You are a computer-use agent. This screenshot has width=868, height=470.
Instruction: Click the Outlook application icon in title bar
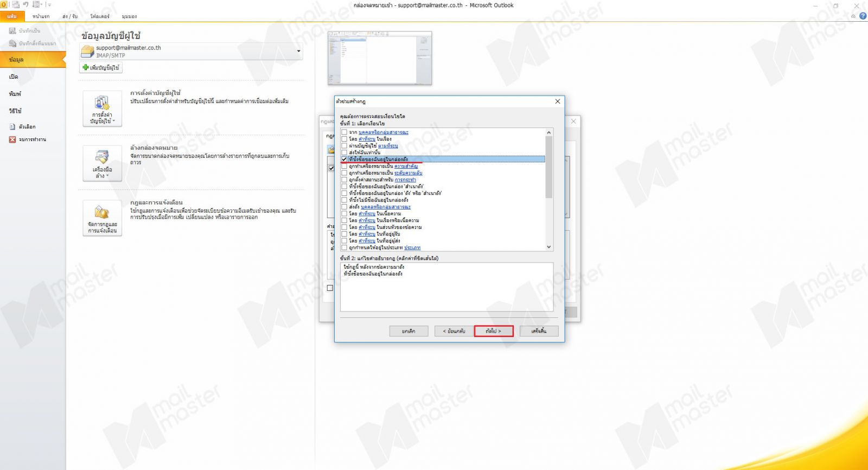[x=4, y=4]
